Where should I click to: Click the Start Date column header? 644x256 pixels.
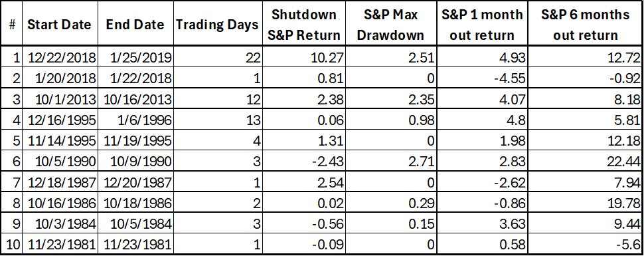click(60, 24)
